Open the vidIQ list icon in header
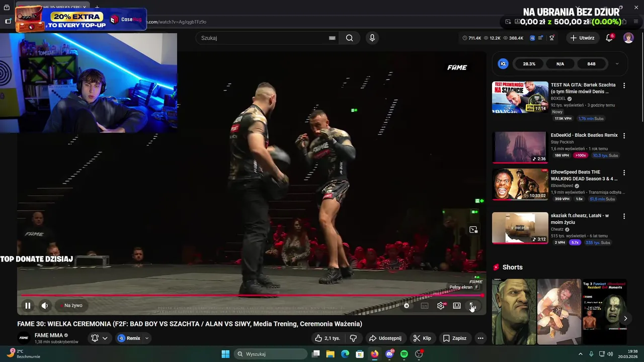Viewport: 644px width, 362px height. pyautogui.click(x=541, y=38)
